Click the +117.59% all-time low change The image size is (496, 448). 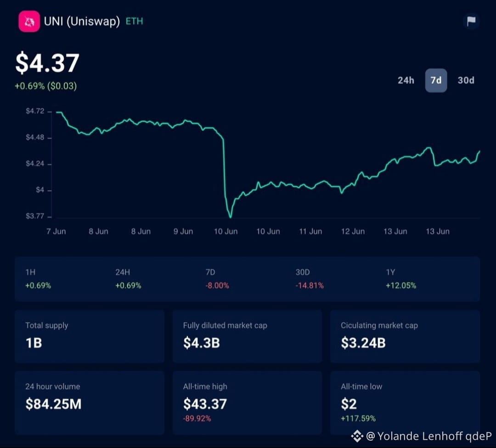tap(358, 419)
